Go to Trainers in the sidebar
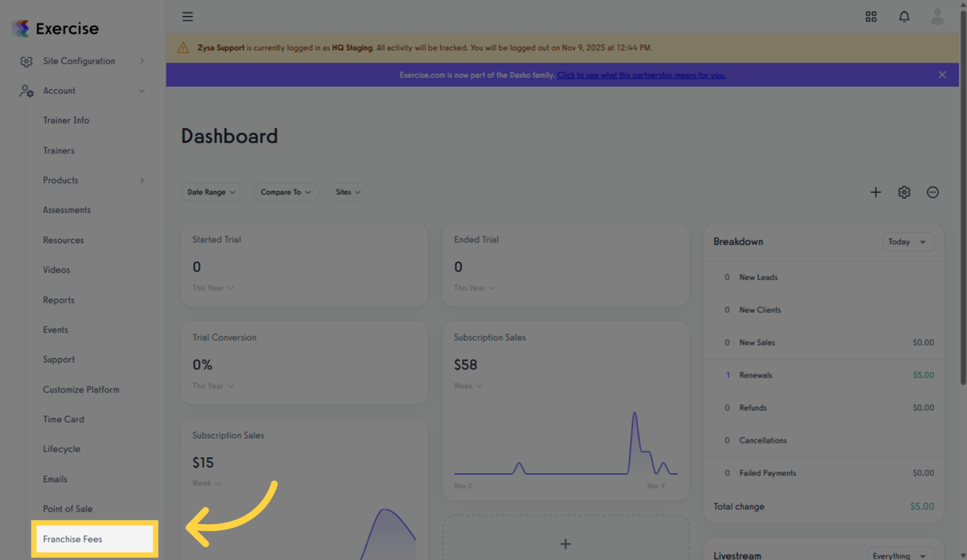 pyautogui.click(x=58, y=150)
